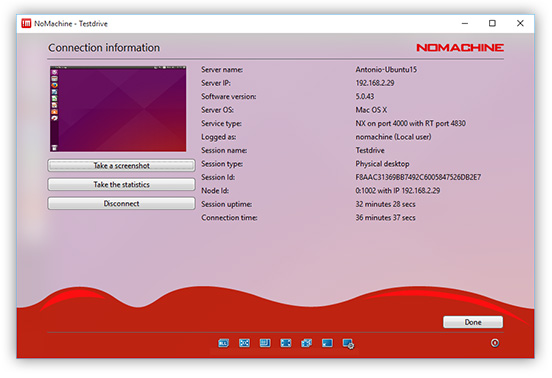Click the Ubuntu desktop preview thumbnail
This screenshot has width=552, height=378.
(118, 109)
